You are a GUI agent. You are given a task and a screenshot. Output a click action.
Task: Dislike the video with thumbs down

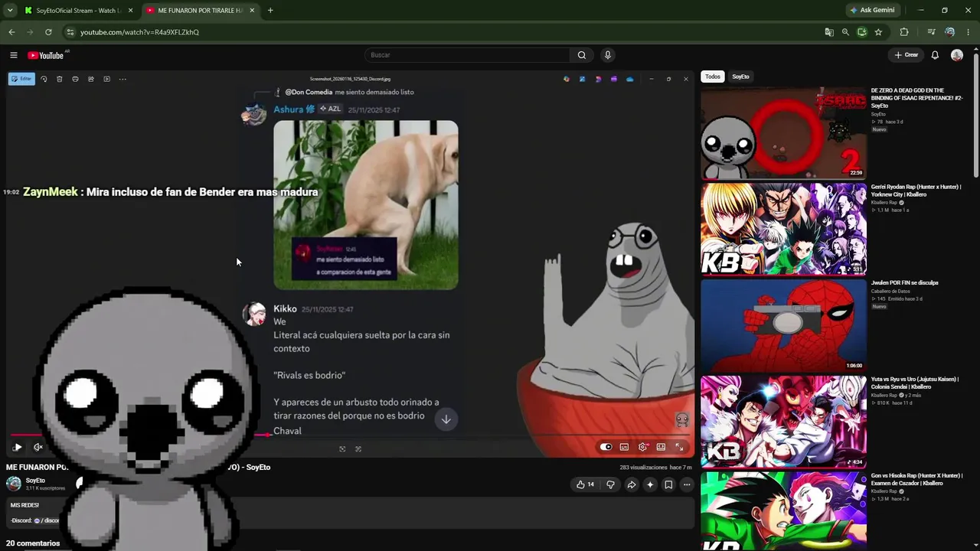[x=610, y=484]
